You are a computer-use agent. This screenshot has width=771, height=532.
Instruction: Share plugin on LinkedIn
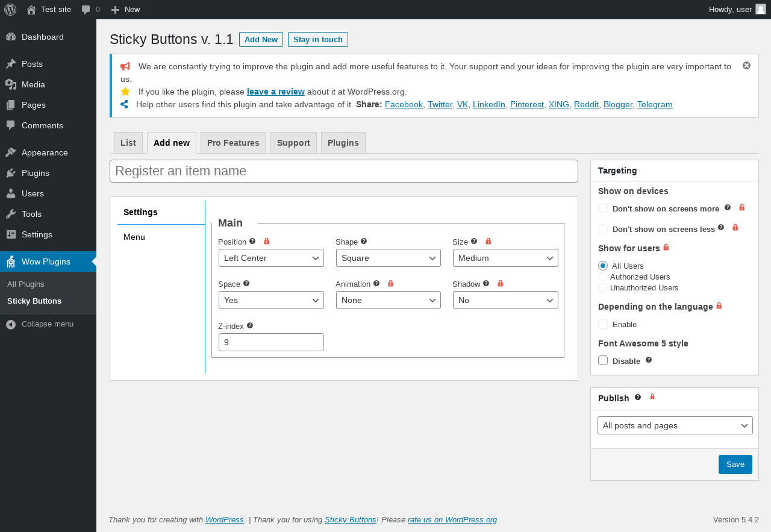tap(489, 104)
